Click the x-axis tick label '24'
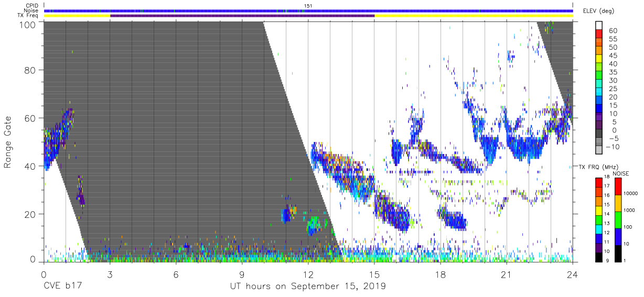 coord(573,274)
